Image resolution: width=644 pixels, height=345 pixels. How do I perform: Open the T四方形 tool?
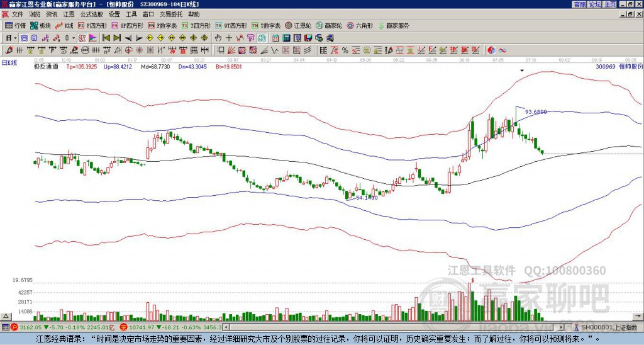coord(196,25)
